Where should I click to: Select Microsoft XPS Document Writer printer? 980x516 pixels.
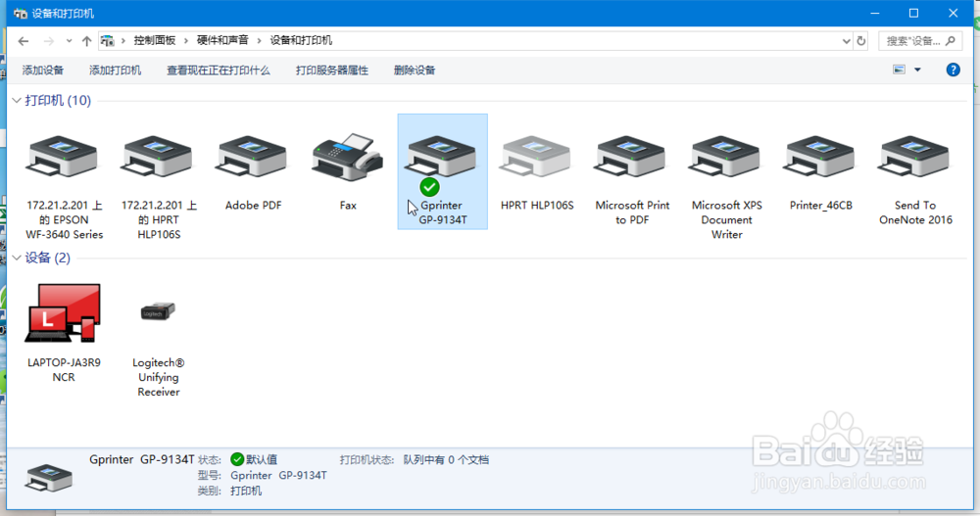click(x=725, y=157)
